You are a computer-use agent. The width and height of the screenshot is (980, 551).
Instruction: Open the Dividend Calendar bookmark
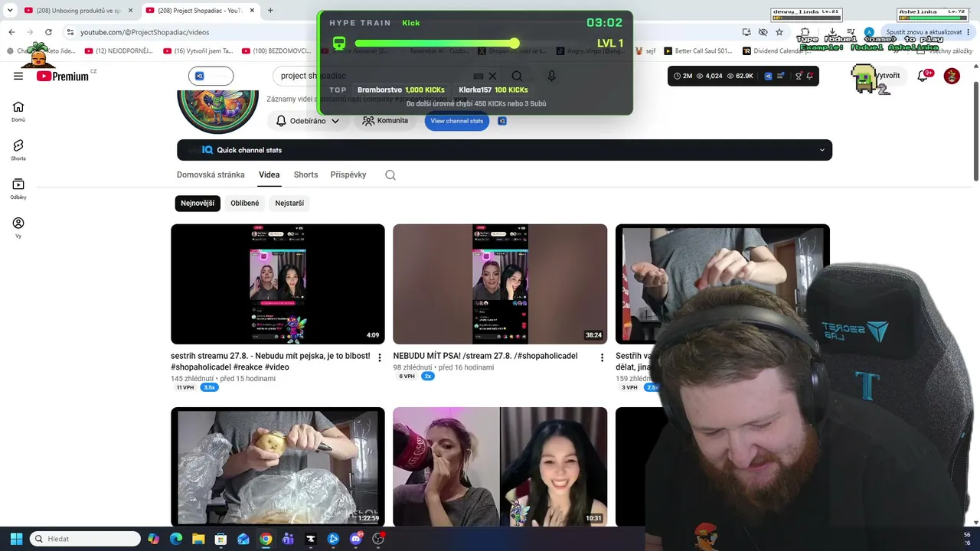[x=778, y=51]
